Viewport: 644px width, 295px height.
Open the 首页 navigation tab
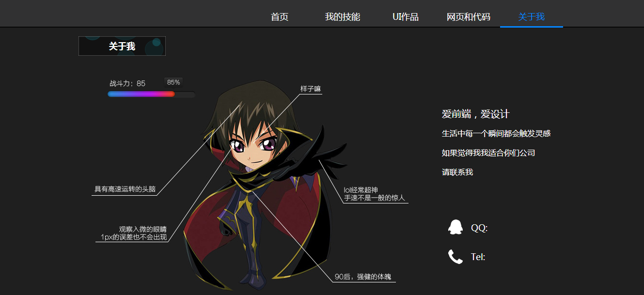click(280, 17)
